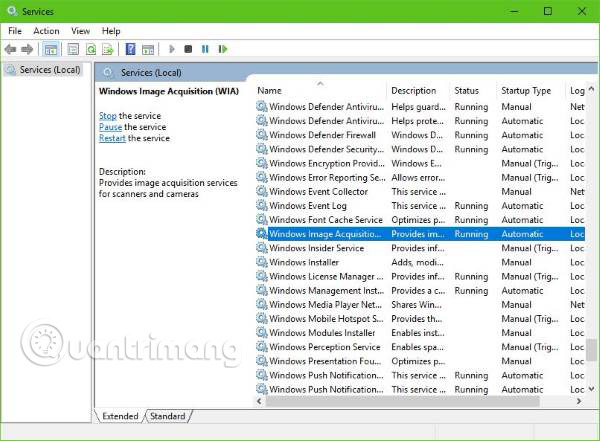Switch to the Standard tab

coord(168,416)
